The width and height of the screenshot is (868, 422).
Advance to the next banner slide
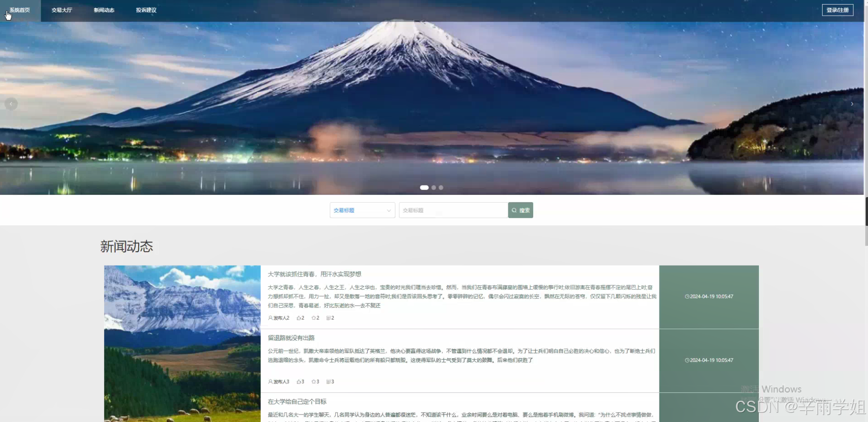pos(852,104)
